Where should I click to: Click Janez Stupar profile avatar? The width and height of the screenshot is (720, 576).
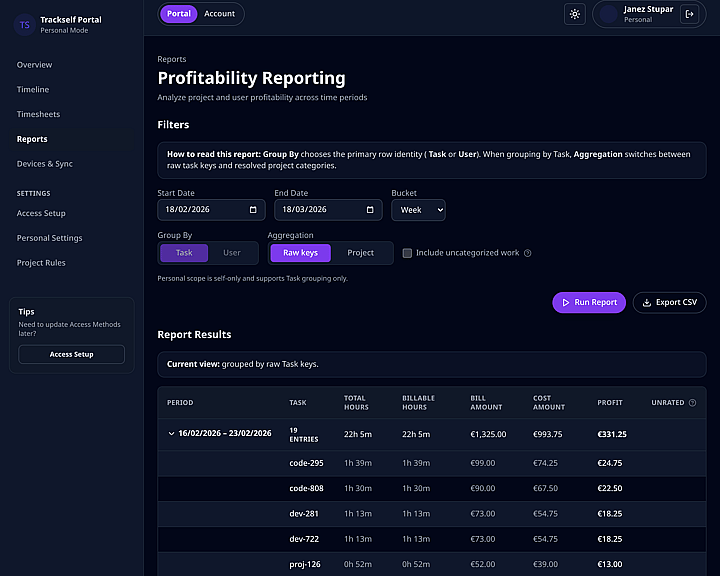coord(608,14)
